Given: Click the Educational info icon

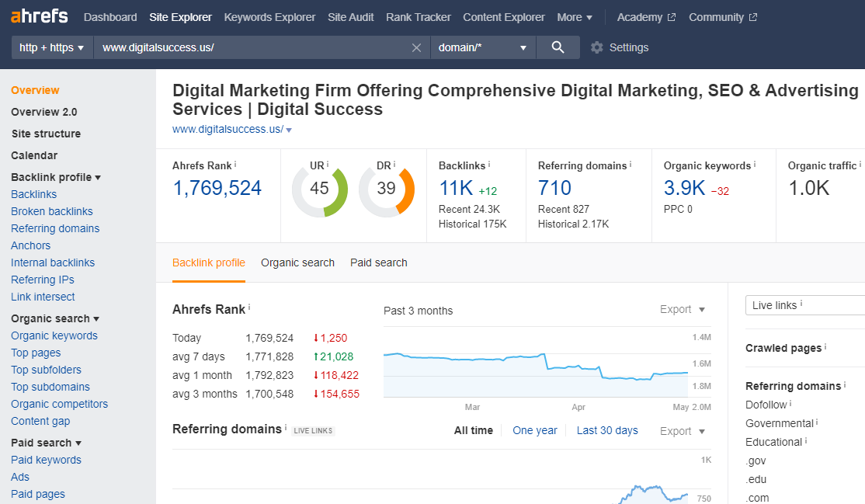Looking at the screenshot, I should 806,441.
